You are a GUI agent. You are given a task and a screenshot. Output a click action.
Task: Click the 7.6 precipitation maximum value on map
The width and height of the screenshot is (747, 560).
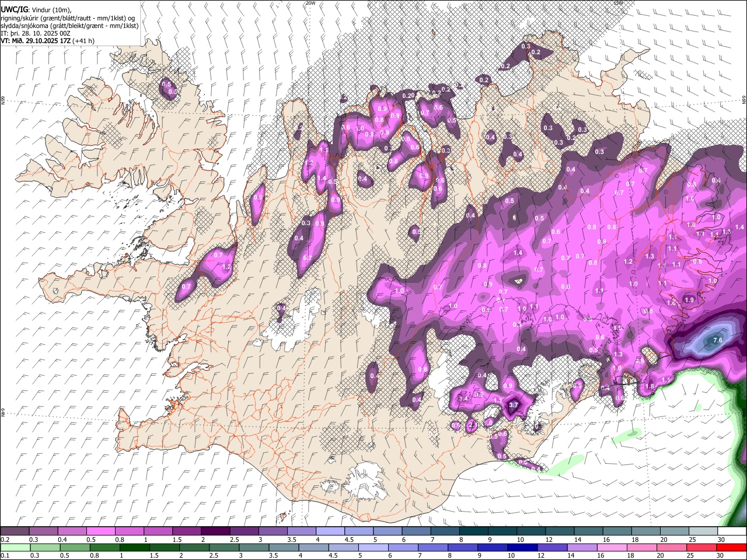tap(718, 341)
